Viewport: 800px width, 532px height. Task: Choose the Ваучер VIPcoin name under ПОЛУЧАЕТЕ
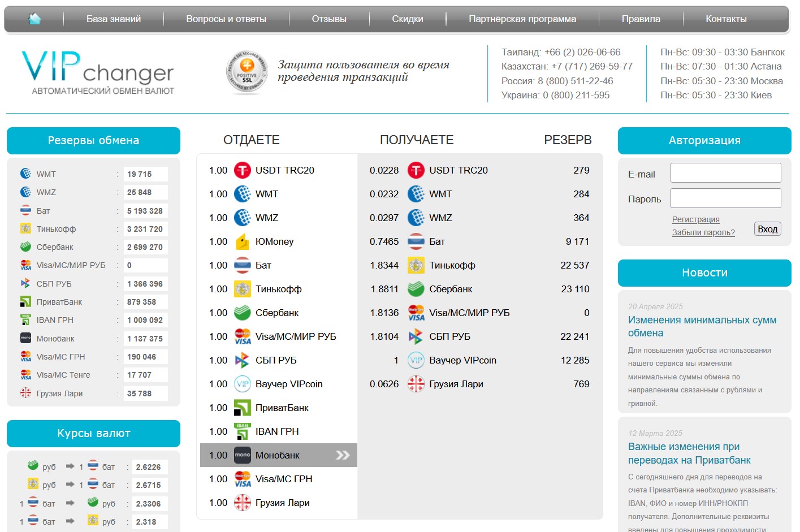tap(462, 360)
